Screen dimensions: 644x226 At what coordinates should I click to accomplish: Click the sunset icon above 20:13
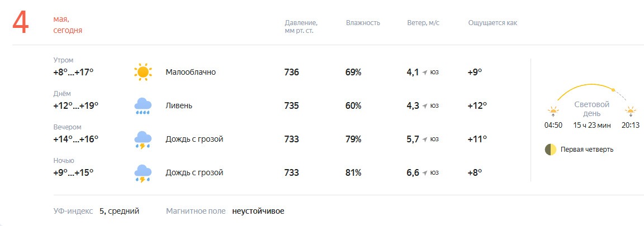click(x=630, y=112)
